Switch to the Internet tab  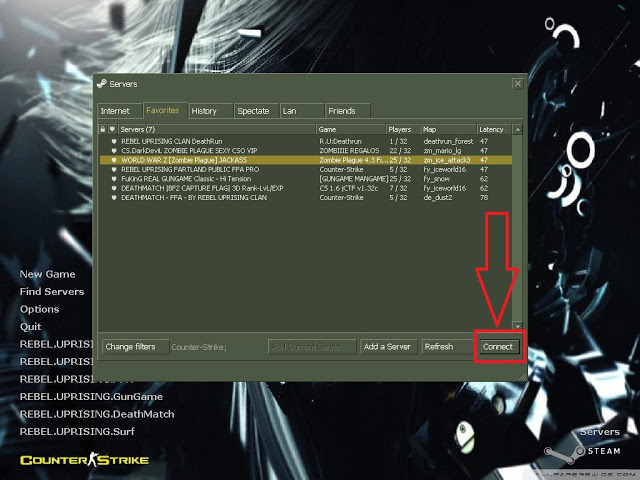(x=120, y=111)
